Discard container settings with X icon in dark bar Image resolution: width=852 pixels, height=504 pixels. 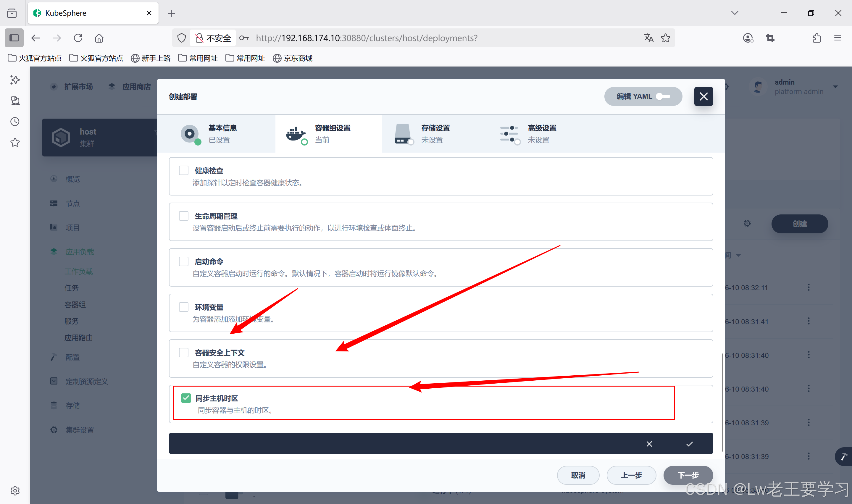(649, 444)
